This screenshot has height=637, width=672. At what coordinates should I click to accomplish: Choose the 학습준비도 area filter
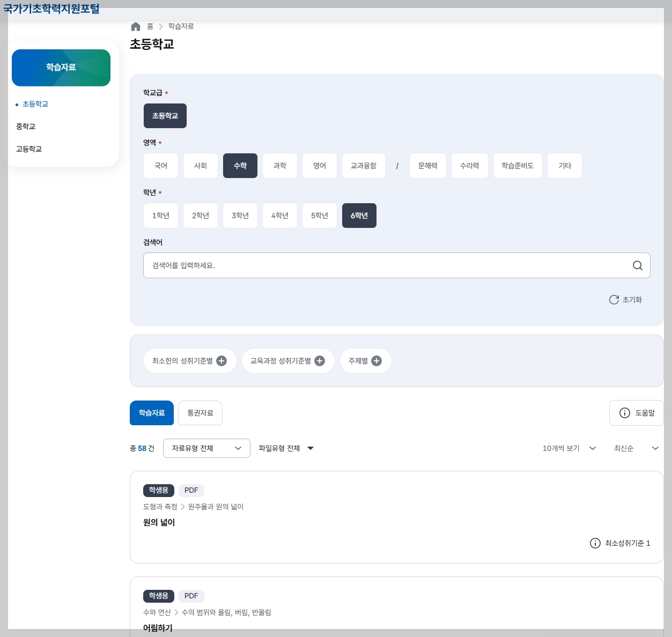click(518, 166)
